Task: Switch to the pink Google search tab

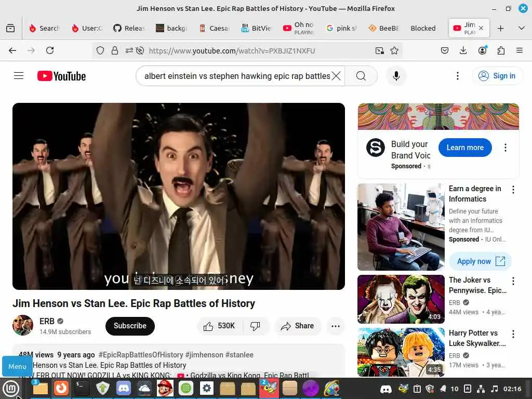Action: click(341, 28)
